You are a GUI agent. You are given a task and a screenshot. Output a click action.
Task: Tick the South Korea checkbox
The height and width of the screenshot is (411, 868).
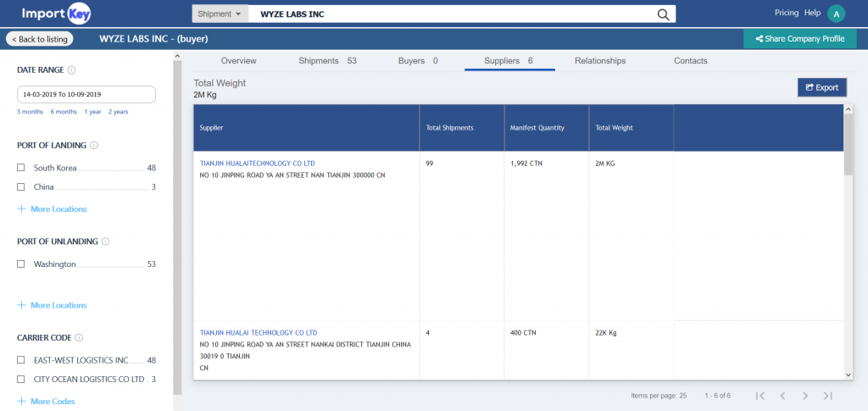21,168
